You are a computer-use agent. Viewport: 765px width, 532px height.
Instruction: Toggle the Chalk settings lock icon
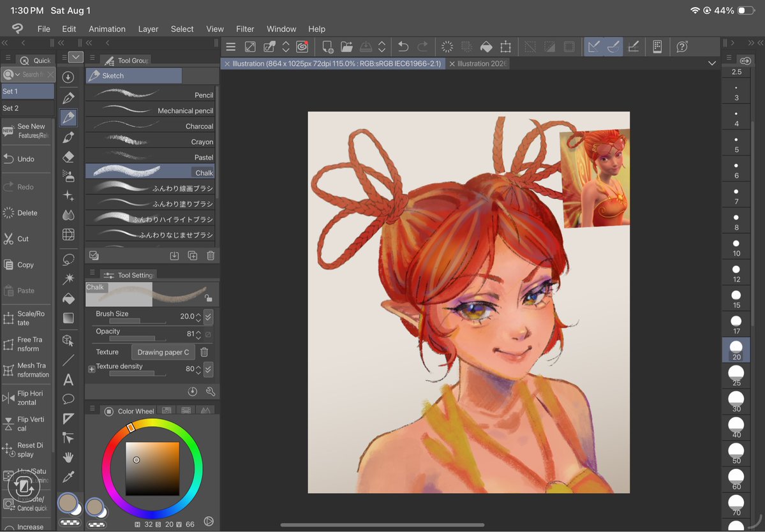pyautogui.click(x=209, y=298)
